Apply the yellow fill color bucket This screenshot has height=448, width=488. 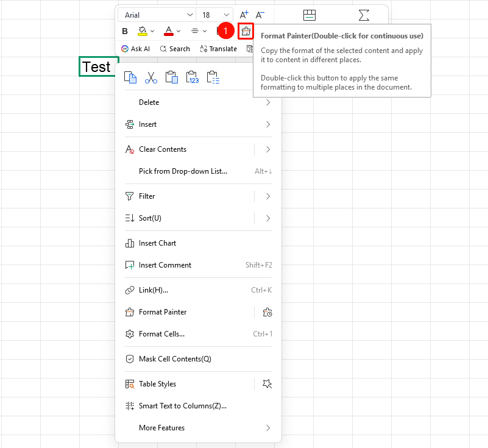(142, 31)
